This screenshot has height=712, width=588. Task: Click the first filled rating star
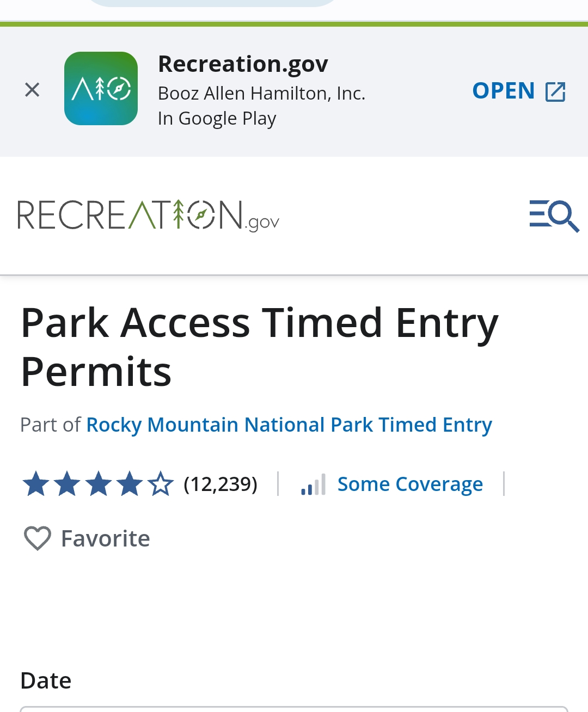[x=36, y=484]
